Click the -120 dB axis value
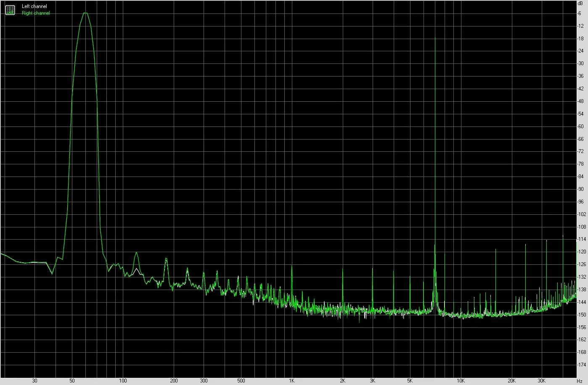This screenshot has height=385, width=588. pyautogui.click(x=582, y=252)
